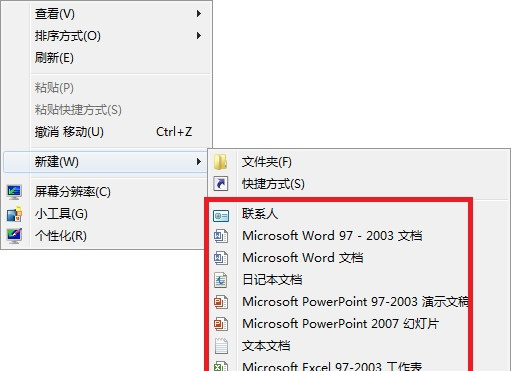
Task: Choose 刷新(E) from the context menu
Action: pyautogui.click(x=107, y=58)
